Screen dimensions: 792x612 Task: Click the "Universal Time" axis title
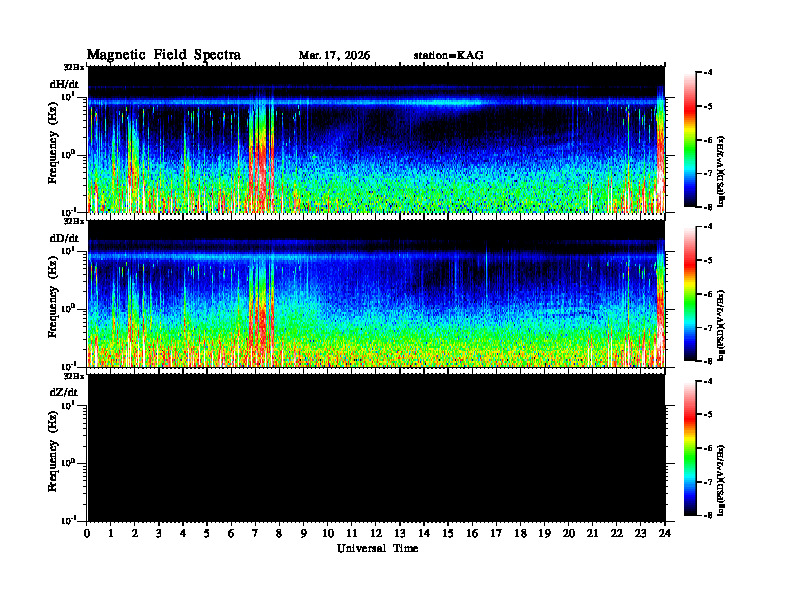coord(377,548)
